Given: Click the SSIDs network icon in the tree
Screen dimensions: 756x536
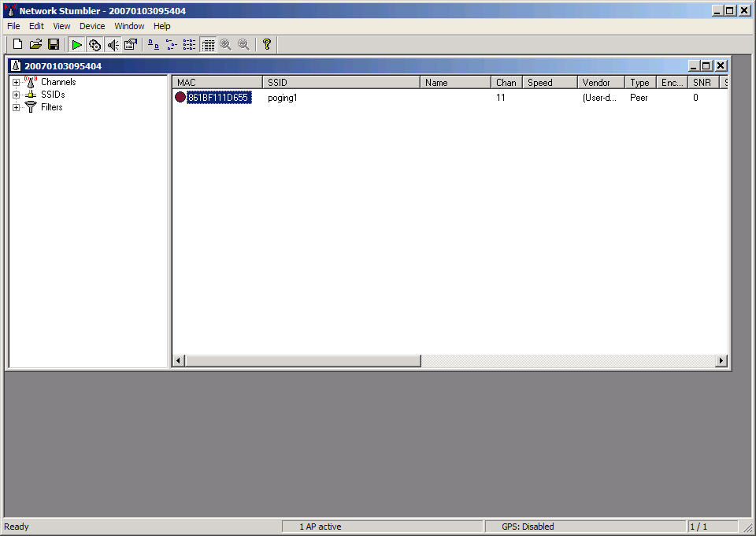Looking at the screenshot, I should (x=31, y=95).
